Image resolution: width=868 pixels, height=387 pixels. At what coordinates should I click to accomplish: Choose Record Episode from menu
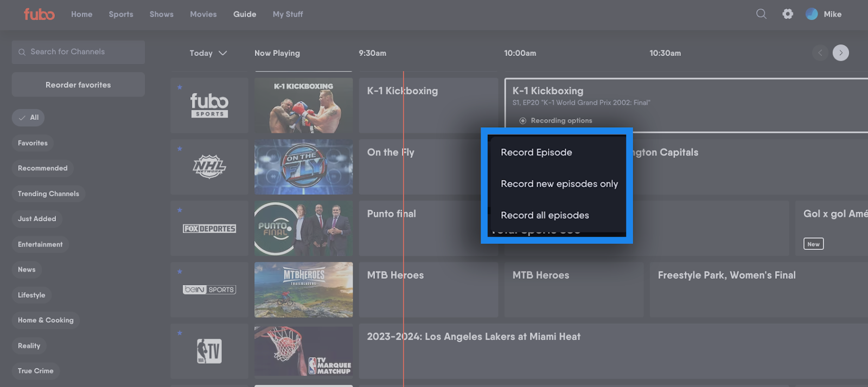[x=536, y=152]
